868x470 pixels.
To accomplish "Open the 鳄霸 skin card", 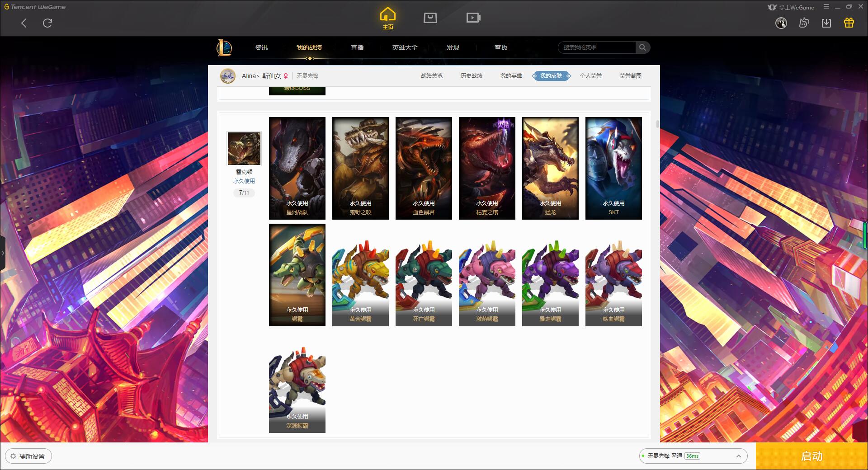I will (x=297, y=275).
